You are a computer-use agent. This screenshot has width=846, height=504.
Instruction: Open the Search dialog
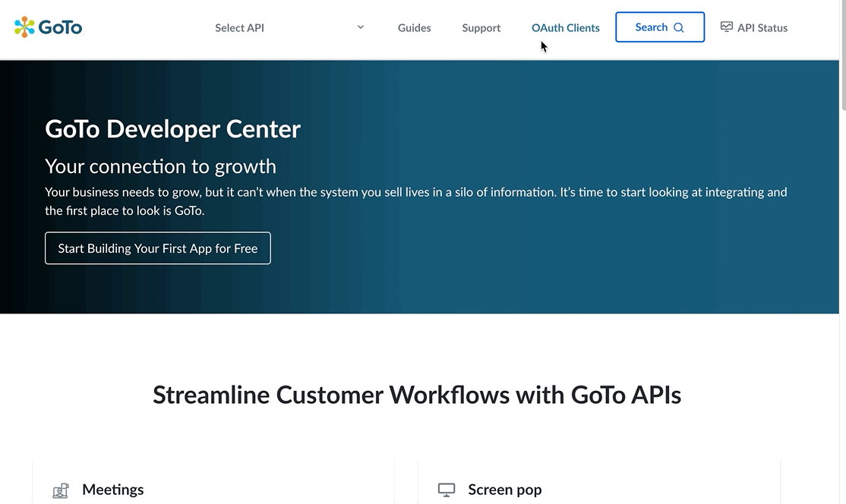659,27
